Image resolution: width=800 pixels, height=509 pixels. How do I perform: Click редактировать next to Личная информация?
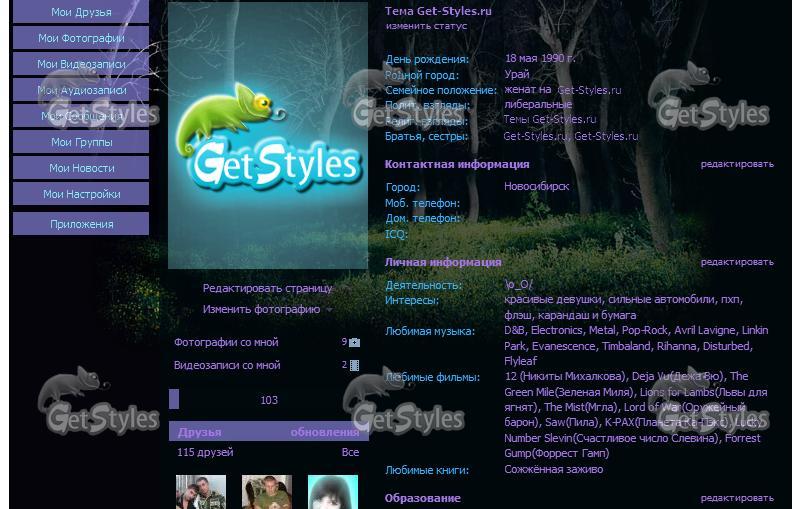737,262
